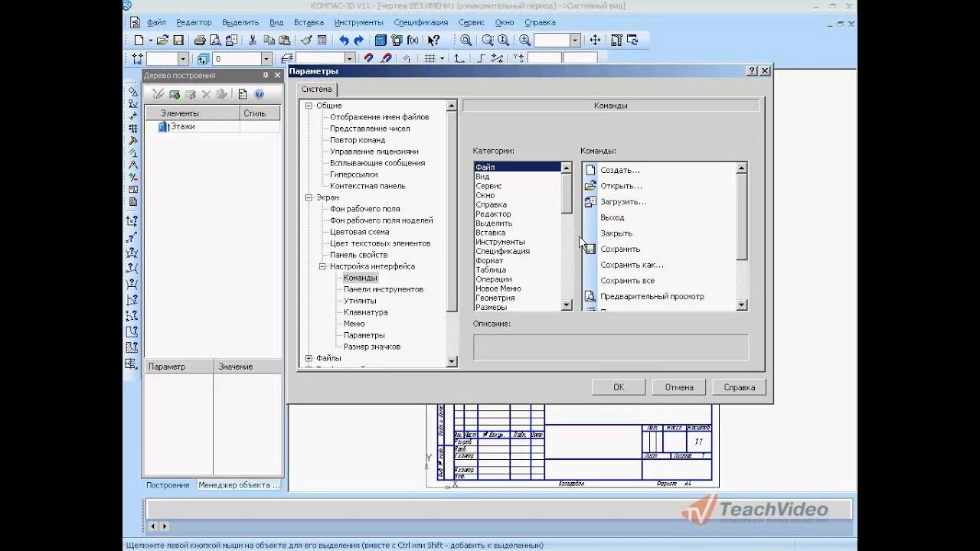
Task: Click the Y coordinate input field in toolbar
Action: [580, 58]
